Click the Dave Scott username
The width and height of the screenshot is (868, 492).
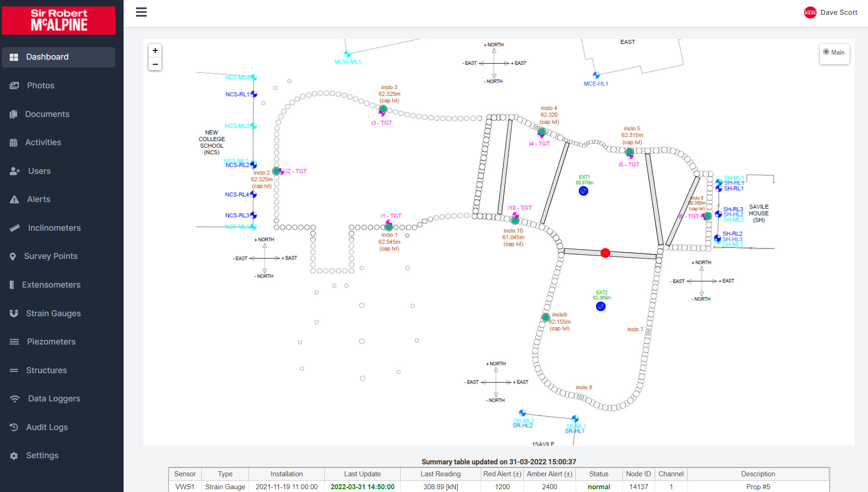(x=839, y=12)
